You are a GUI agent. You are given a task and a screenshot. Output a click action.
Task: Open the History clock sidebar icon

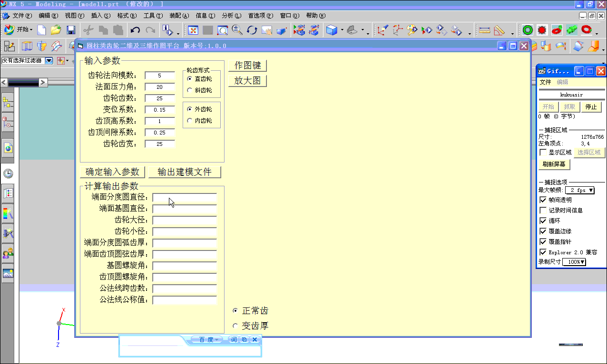click(8, 173)
